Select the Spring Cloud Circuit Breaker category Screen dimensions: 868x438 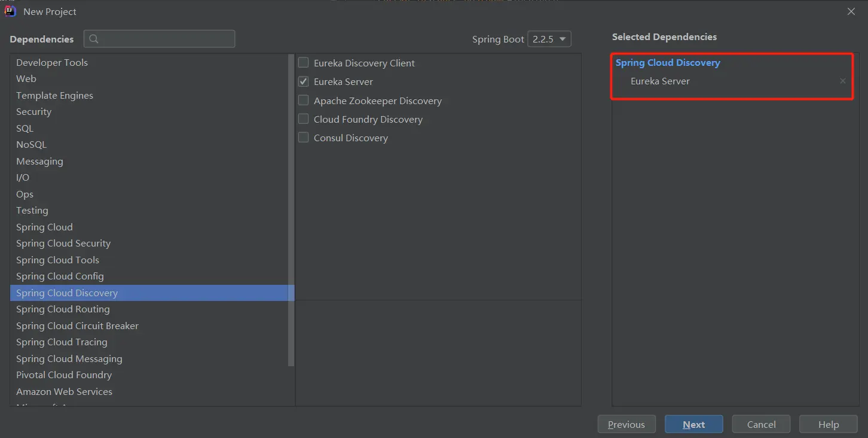point(149,326)
